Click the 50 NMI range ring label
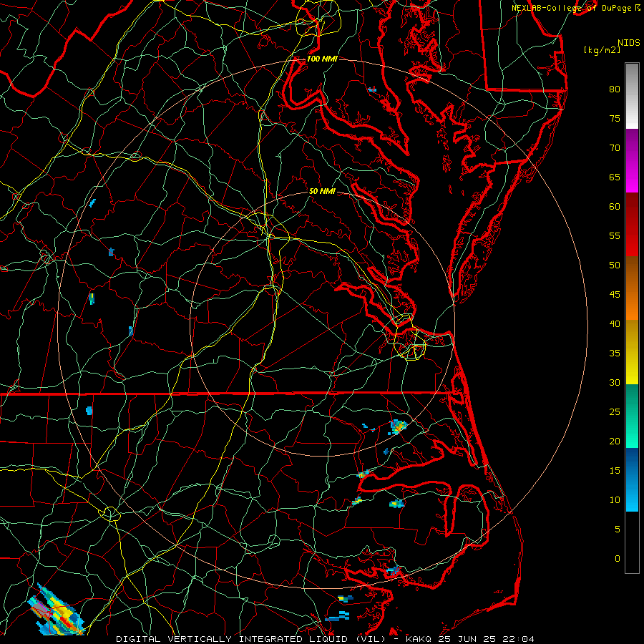Viewport: 644px width, 644px height. click(322, 191)
